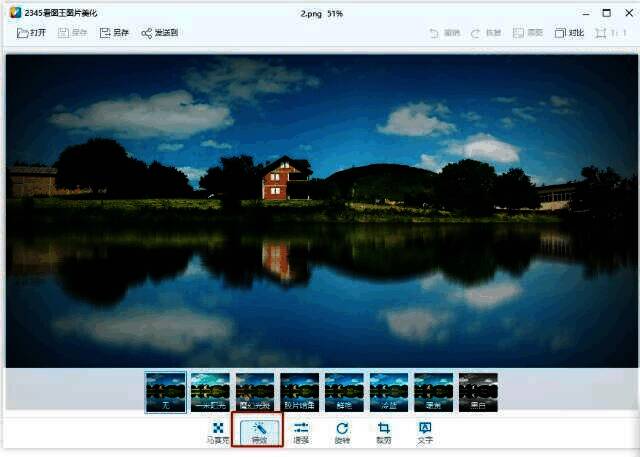Apply the 黑白 black and white filter
This screenshot has width=640, height=457.
point(478,392)
